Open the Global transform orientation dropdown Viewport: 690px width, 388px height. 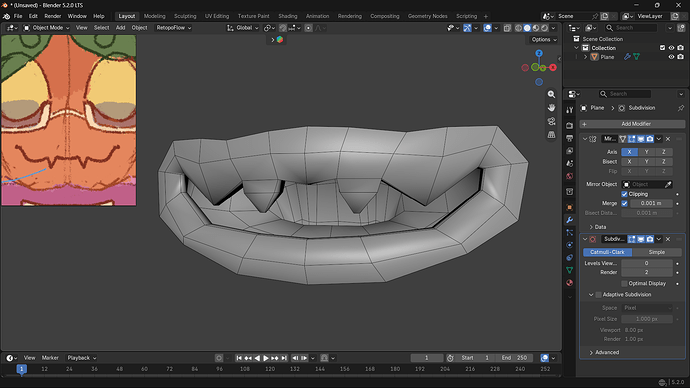tap(243, 28)
